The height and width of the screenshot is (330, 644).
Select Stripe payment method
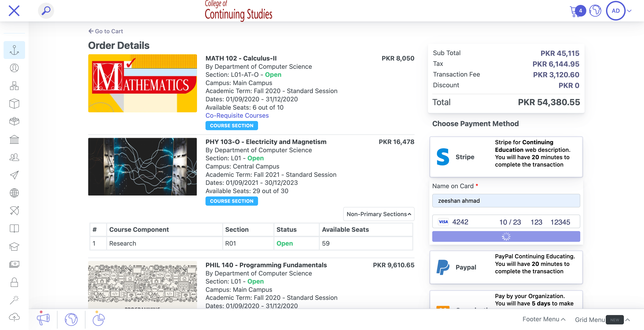(x=506, y=157)
